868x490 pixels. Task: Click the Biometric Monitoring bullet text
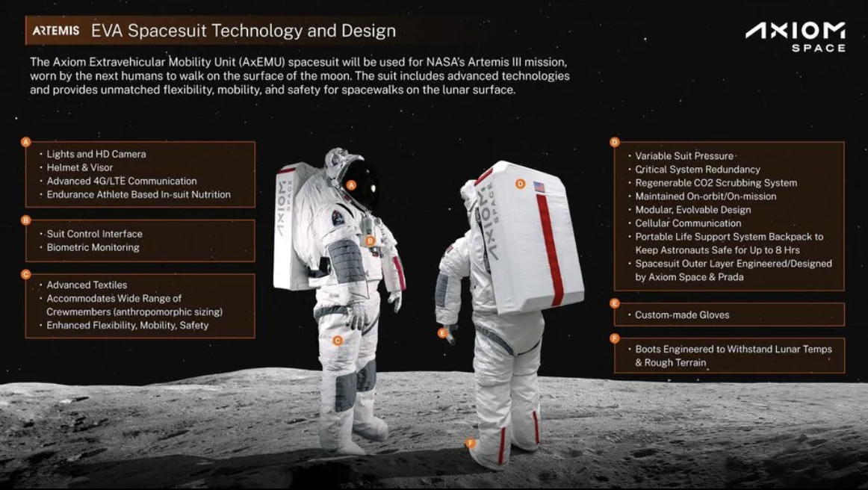93,247
